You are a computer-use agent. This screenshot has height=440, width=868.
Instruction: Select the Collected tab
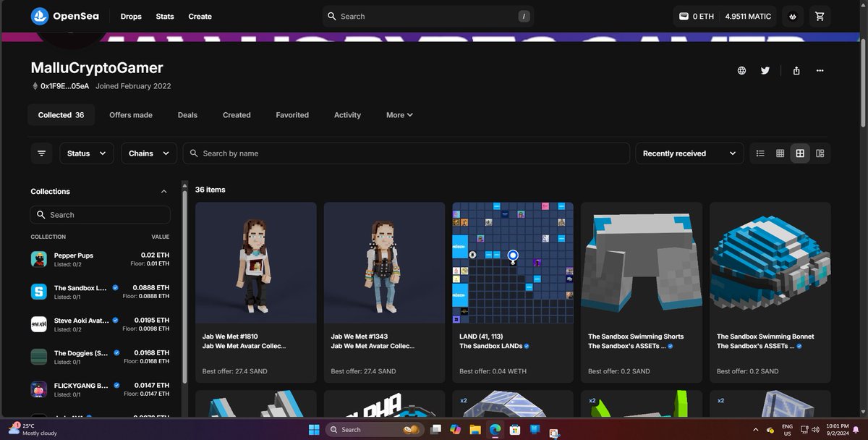61,115
